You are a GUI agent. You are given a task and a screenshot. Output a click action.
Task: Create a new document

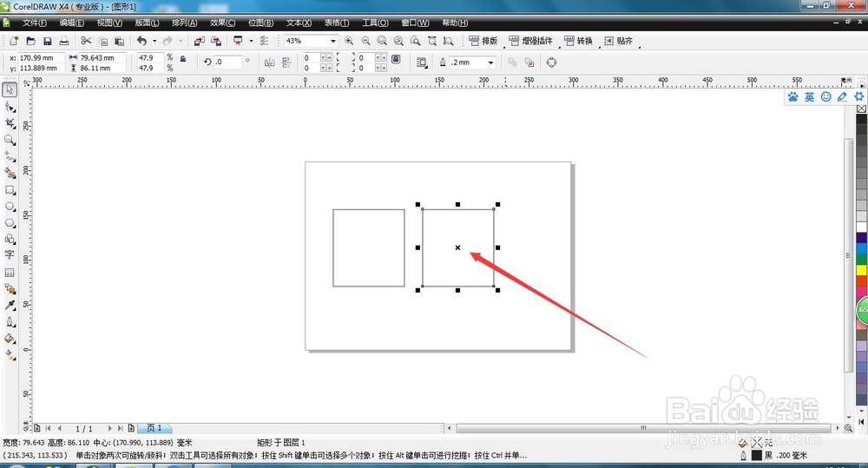[x=14, y=41]
